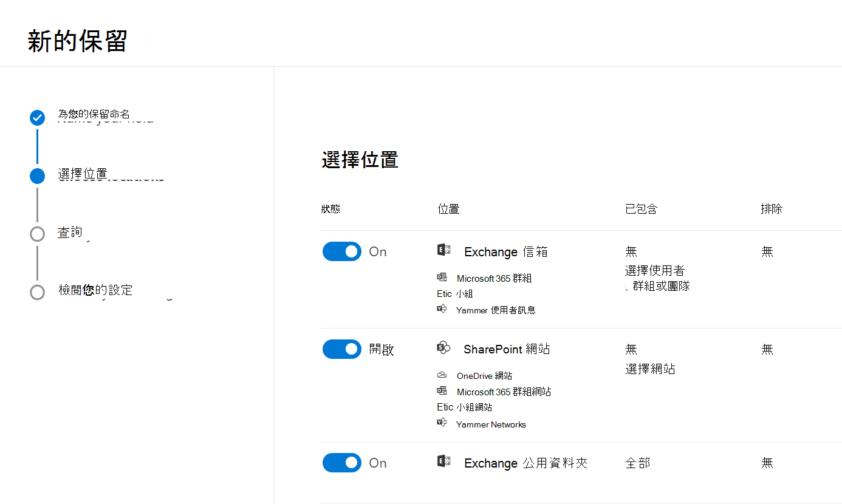This screenshot has width=842, height=504.
Task: Click 已包含 value 無 for SharePoint 網站
Action: tap(631, 349)
